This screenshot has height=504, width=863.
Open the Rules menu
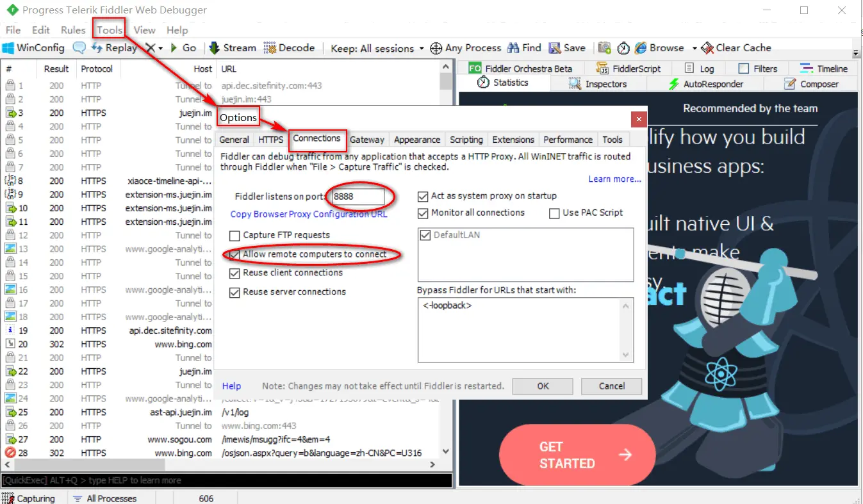pyautogui.click(x=73, y=30)
